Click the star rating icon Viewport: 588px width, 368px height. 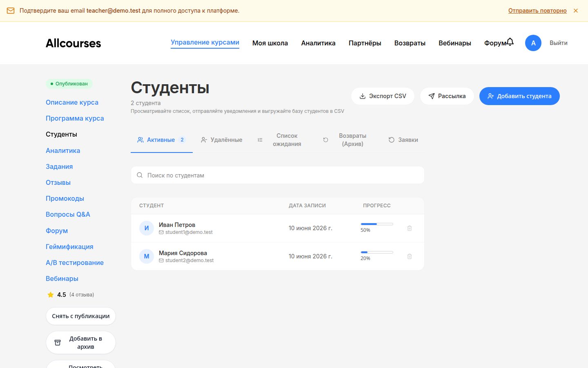51,294
